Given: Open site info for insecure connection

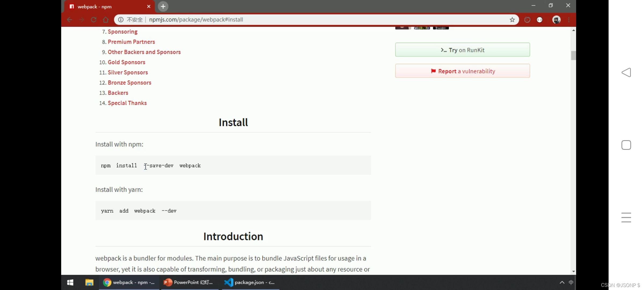Looking at the screenshot, I should pyautogui.click(x=121, y=20).
